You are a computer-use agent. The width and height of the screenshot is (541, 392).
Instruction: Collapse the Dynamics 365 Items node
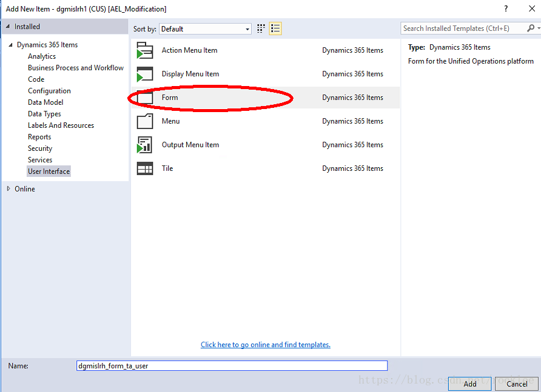coord(11,45)
